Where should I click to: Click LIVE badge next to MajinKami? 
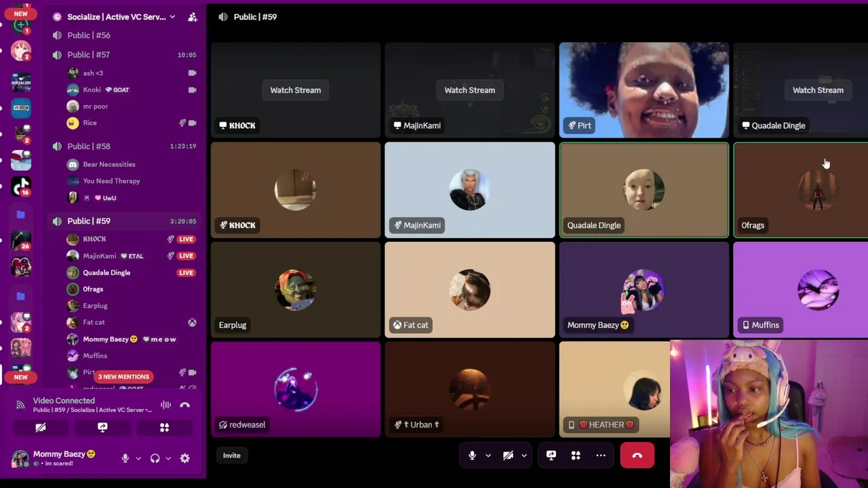point(186,256)
